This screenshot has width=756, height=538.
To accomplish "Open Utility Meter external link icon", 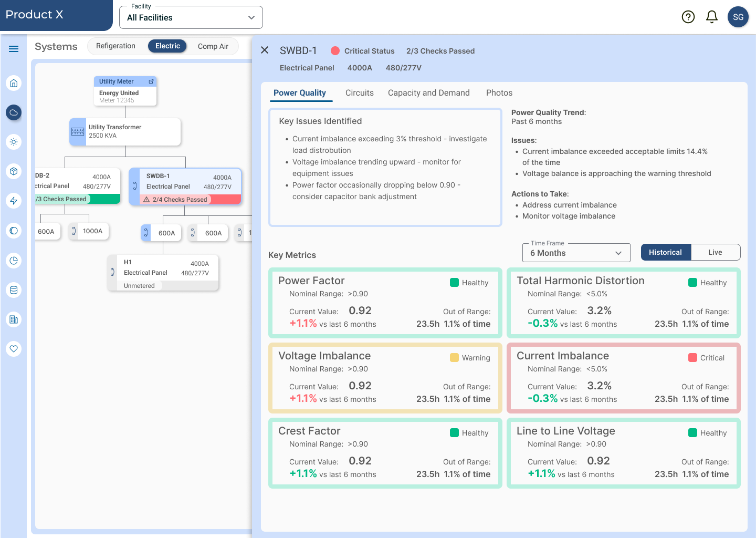I will tap(151, 81).
